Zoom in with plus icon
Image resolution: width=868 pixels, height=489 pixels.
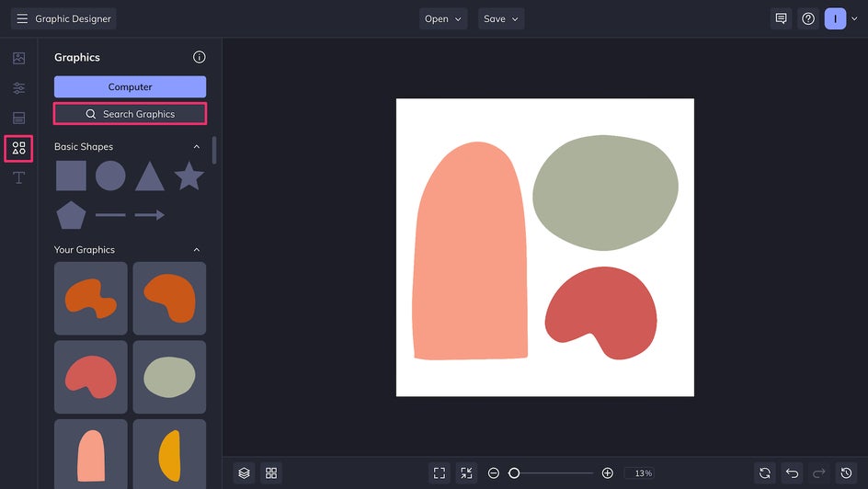607,473
